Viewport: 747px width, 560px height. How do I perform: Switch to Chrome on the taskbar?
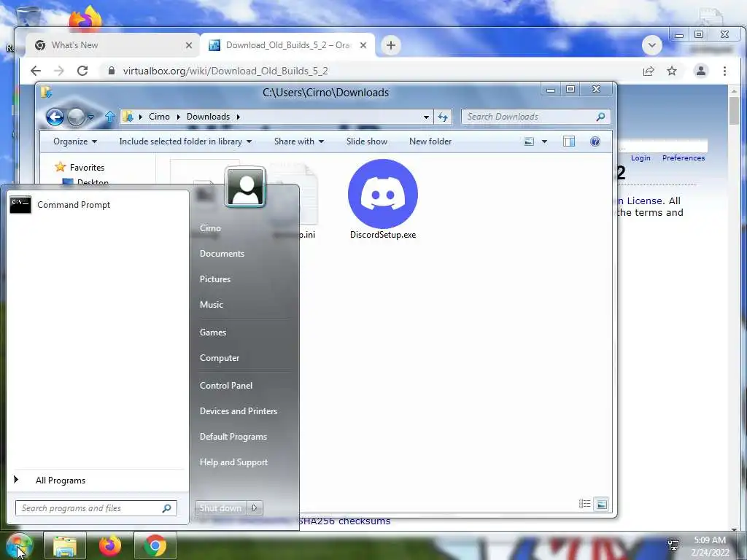155,545
